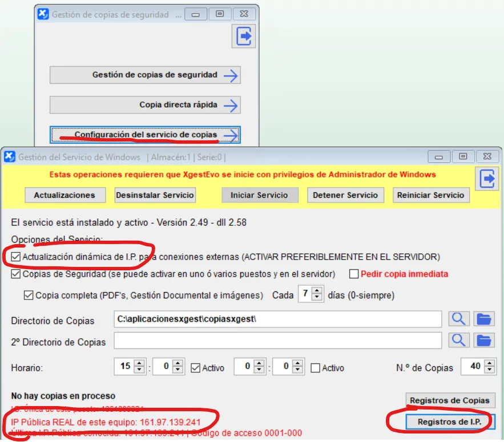Open the folder browser icon for Directorio de Copias
504x442 pixels.
pos(482,319)
